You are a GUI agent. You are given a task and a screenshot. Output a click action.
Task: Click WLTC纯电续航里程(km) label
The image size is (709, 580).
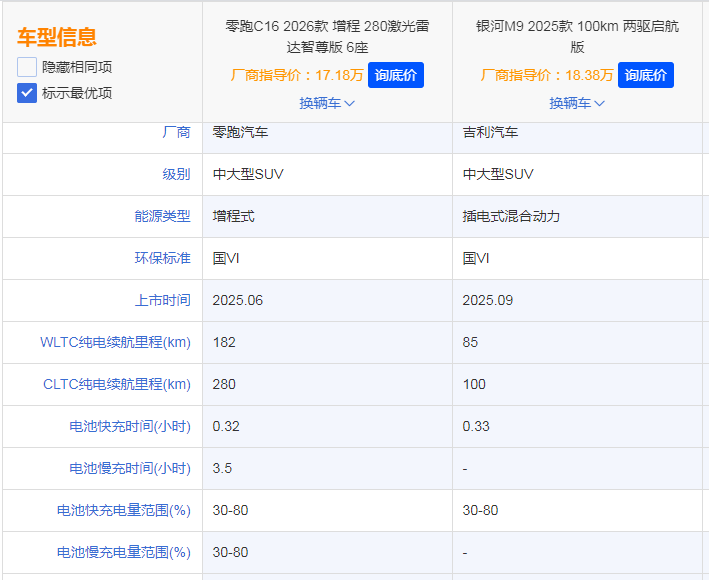(x=115, y=342)
